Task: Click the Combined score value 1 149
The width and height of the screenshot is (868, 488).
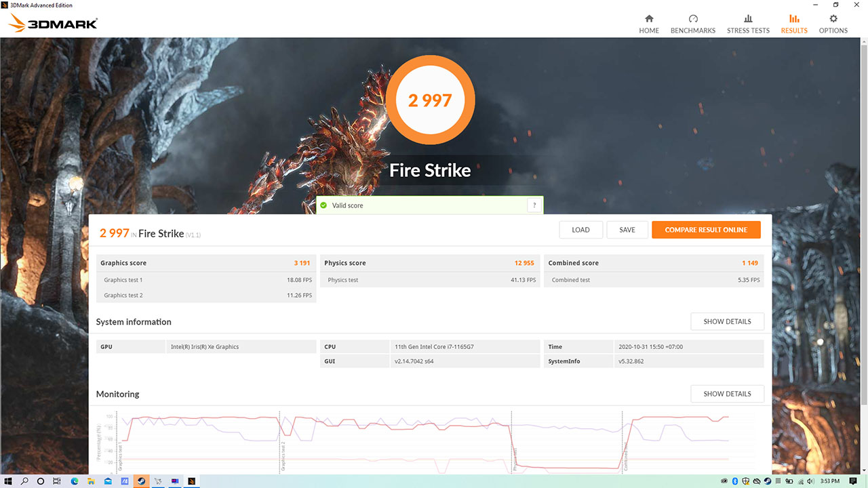Action: [749, 263]
